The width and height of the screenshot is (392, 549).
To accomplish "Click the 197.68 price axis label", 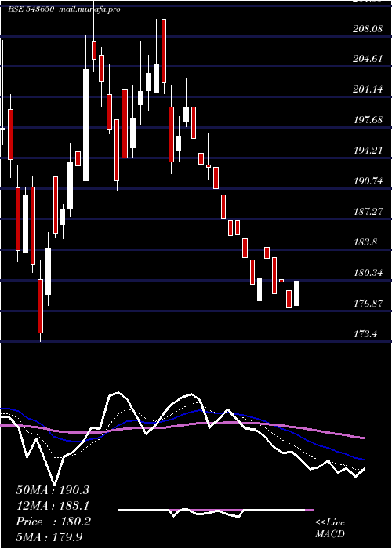I will click(368, 120).
